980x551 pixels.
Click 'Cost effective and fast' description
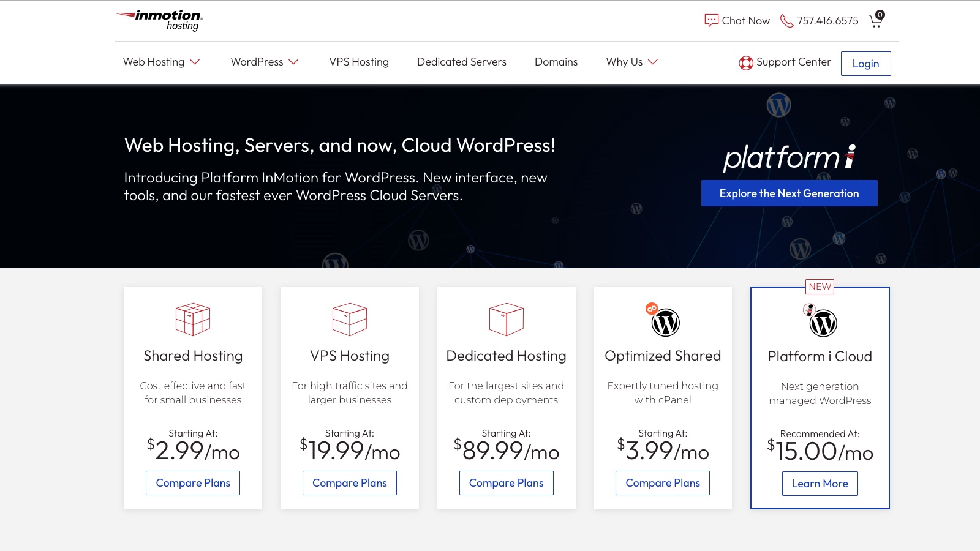point(193,393)
